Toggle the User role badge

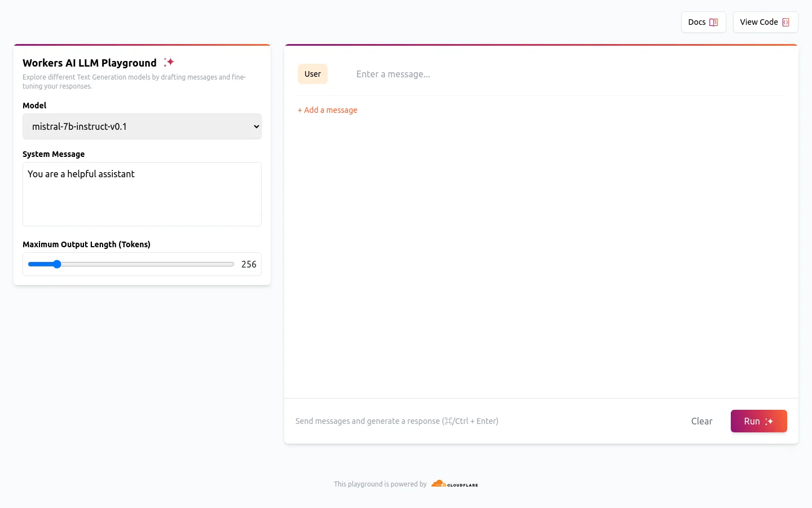coord(312,74)
